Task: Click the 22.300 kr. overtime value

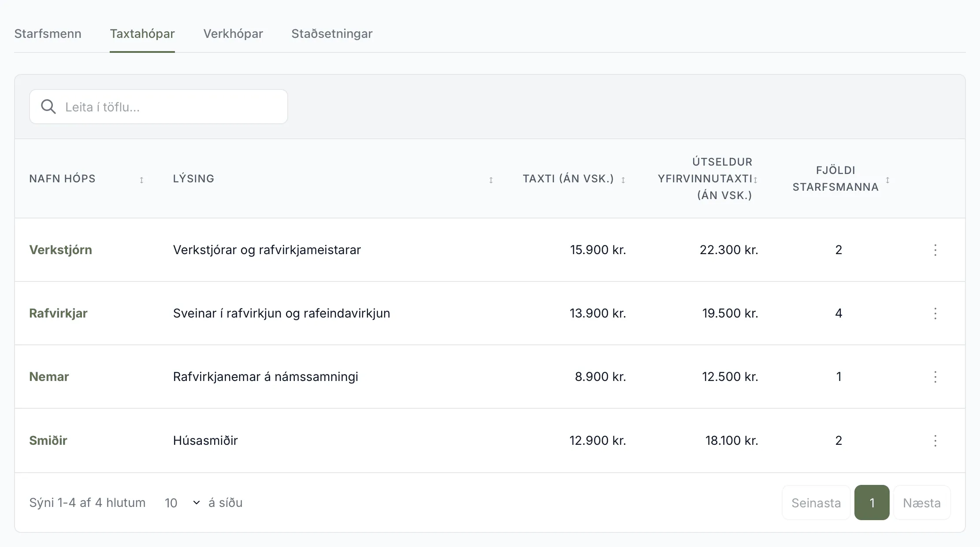Action: pyautogui.click(x=729, y=250)
